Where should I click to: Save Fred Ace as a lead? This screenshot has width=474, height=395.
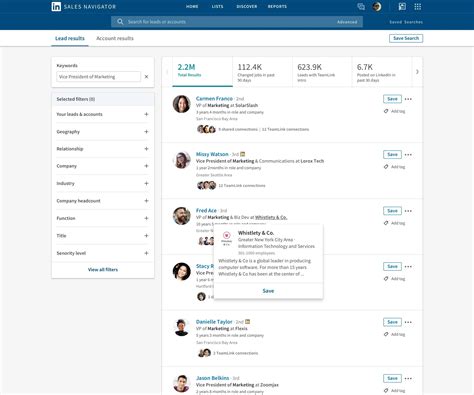(x=392, y=211)
